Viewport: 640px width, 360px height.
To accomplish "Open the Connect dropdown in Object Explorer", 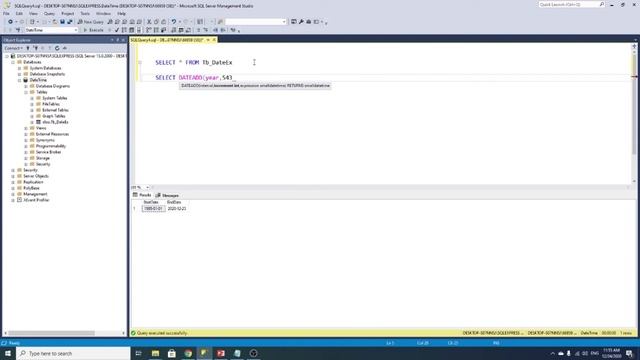I will coord(13,48).
